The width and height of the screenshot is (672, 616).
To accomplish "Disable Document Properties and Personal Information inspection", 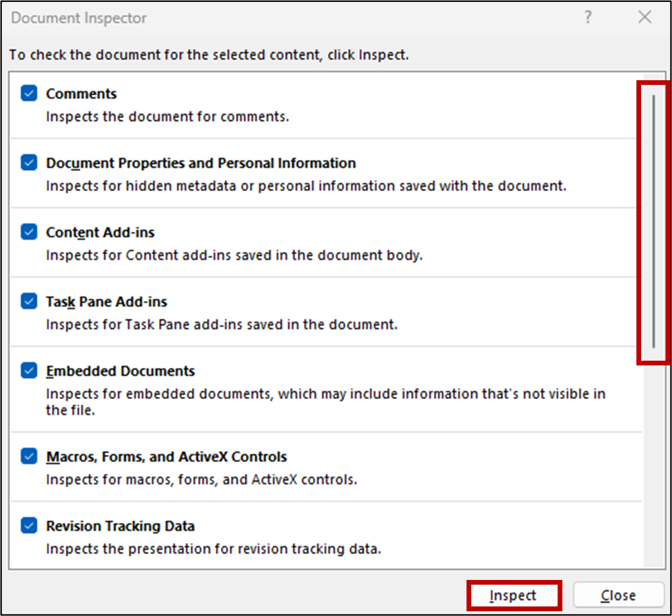I will pyautogui.click(x=29, y=163).
